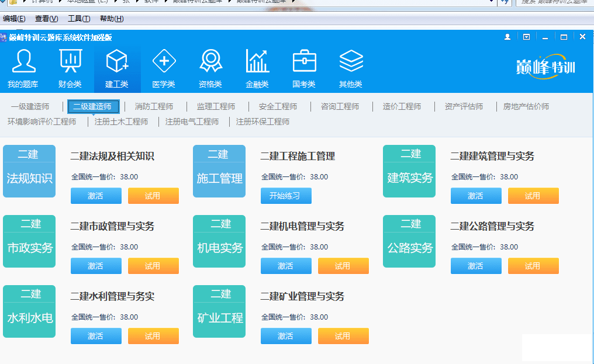Viewport: 594px width, 364px height.
Task: Switch to the 咨询工程师 tab
Action: click(x=340, y=106)
